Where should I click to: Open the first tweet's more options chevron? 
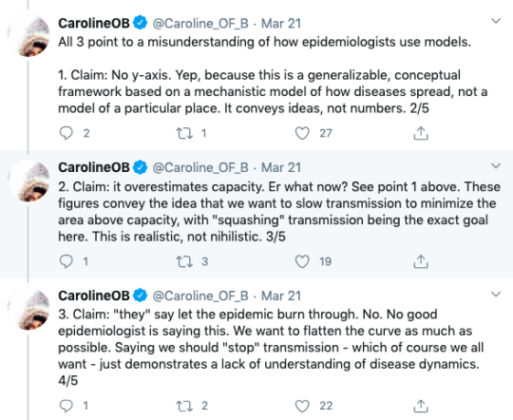coord(496,21)
